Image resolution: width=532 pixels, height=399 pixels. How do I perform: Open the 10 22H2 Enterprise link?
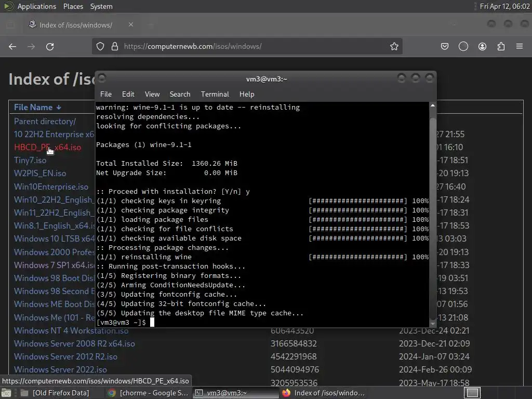click(x=54, y=135)
